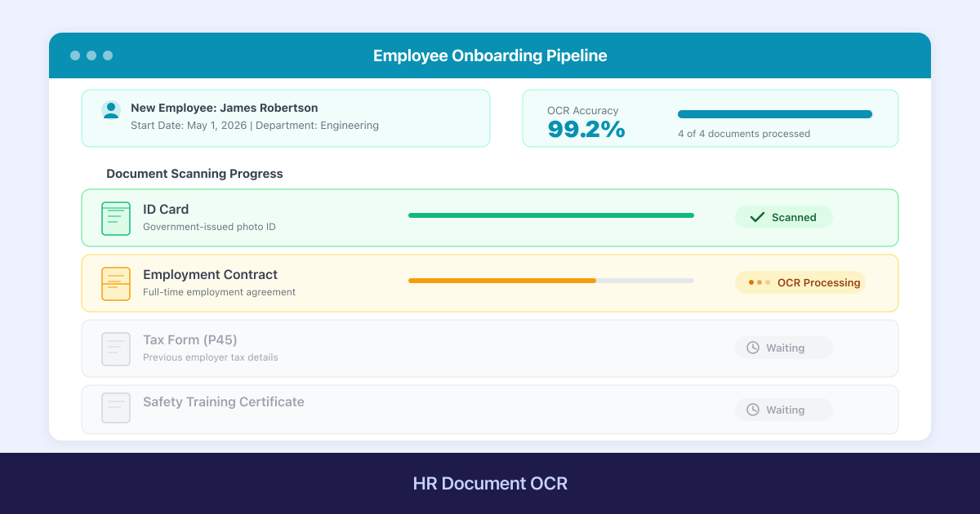980x514 pixels.
Task: Click the Safety Training Certificate document icon
Action: [115, 407]
